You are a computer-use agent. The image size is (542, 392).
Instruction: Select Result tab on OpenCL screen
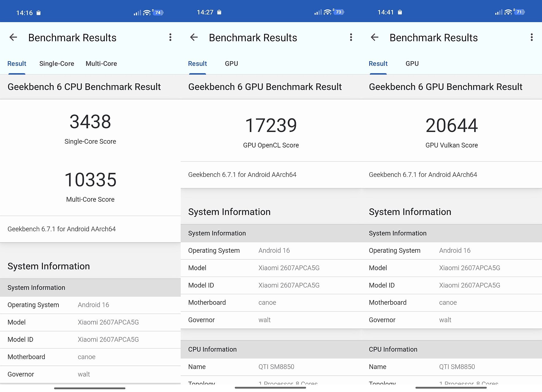[197, 64]
